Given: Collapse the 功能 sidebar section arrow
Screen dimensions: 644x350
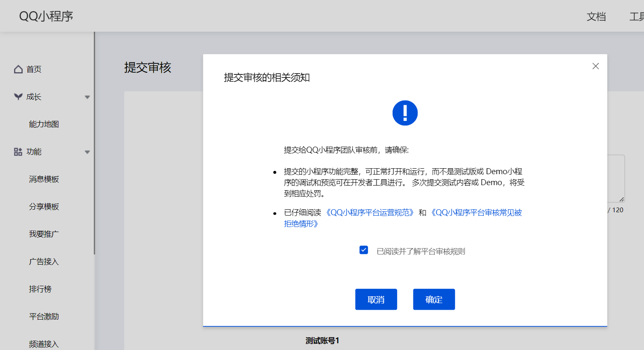Looking at the screenshot, I should coord(87,152).
